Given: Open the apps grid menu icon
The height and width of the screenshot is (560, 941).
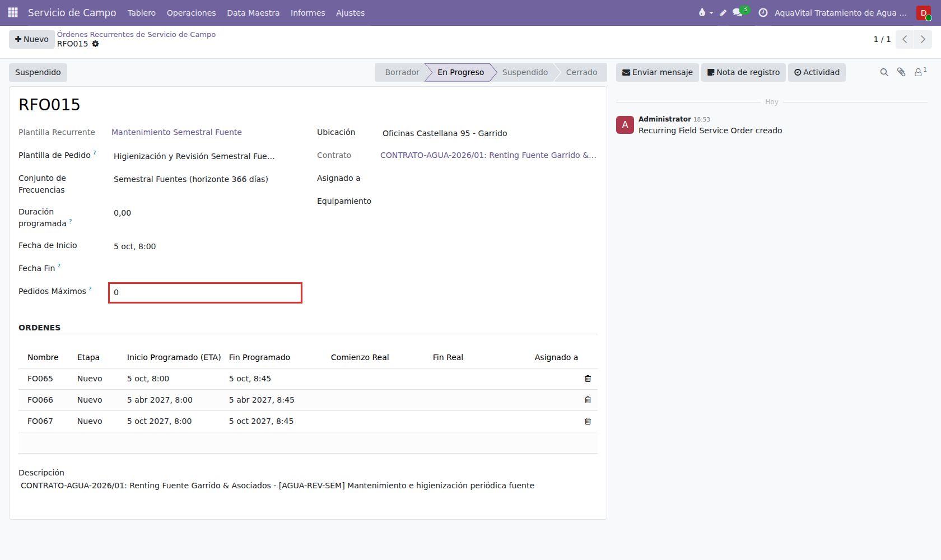Looking at the screenshot, I should [13, 12].
